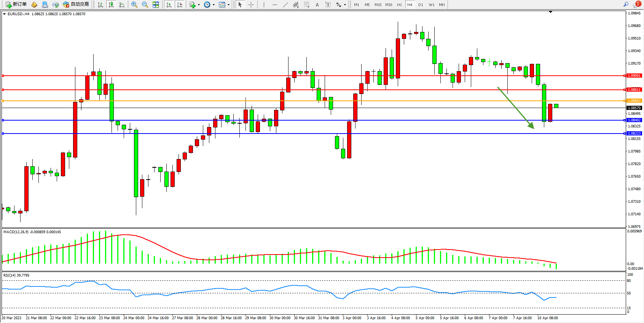Select the horizontal line drawing tool
Screen dimensions: 644x323
[275, 5]
